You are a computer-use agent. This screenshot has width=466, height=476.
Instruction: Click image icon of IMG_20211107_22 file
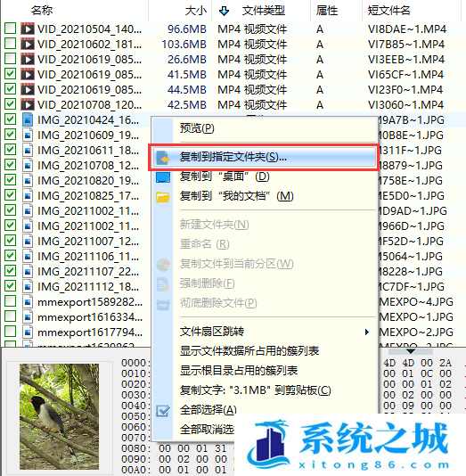(x=28, y=271)
